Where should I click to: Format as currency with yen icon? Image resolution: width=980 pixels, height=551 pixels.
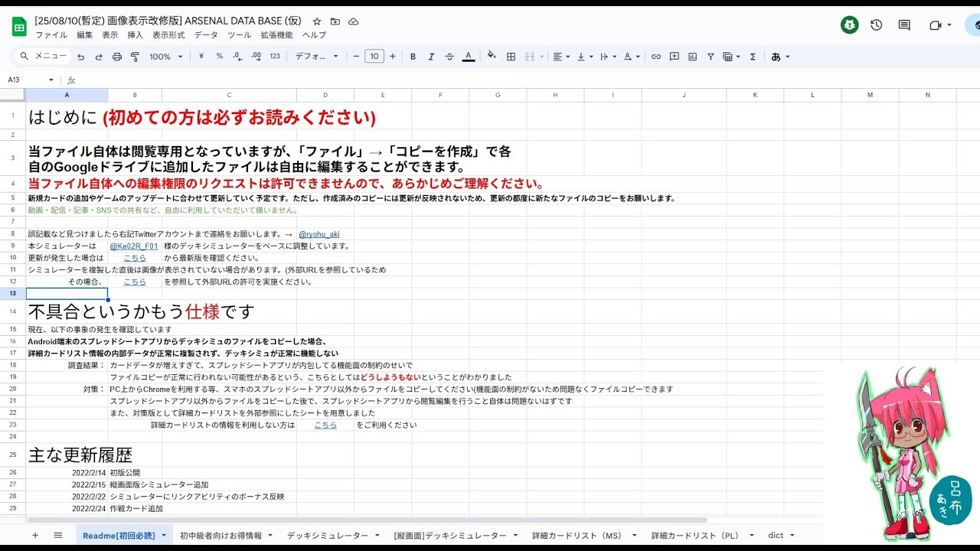(x=201, y=57)
